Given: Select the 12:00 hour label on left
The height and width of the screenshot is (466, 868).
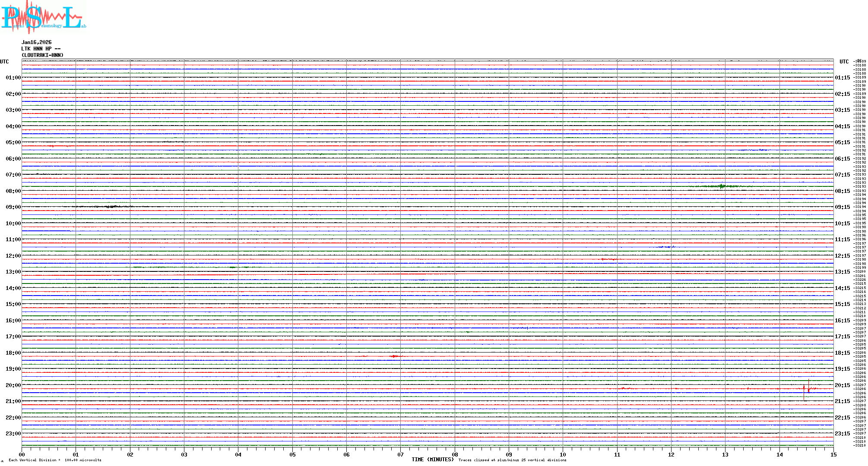Looking at the screenshot, I should point(13,256).
